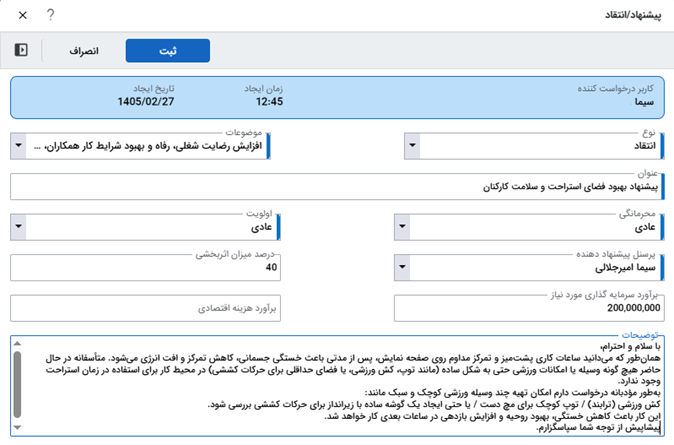
Task: Click the description box scrollbar thumb
Action: click(x=17, y=384)
